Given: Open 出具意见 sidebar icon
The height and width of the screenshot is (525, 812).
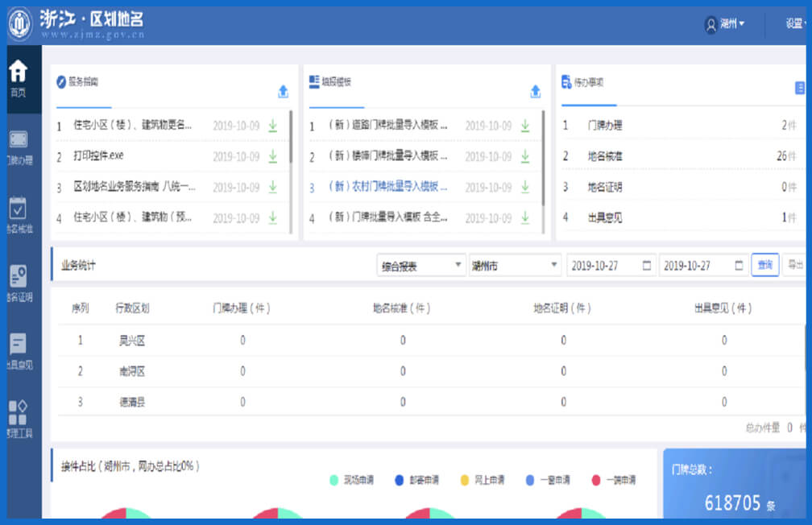Looking at the screenshot, I should pos(18,351).
